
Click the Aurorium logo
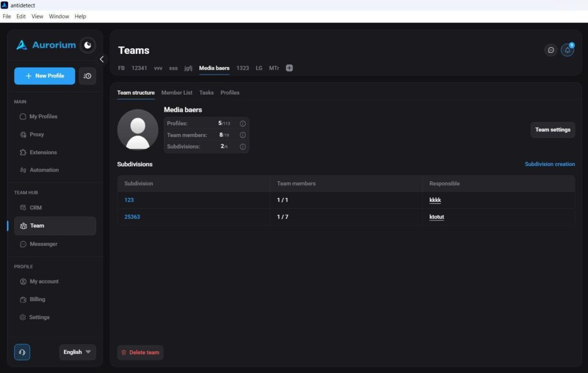pos(46,45)
